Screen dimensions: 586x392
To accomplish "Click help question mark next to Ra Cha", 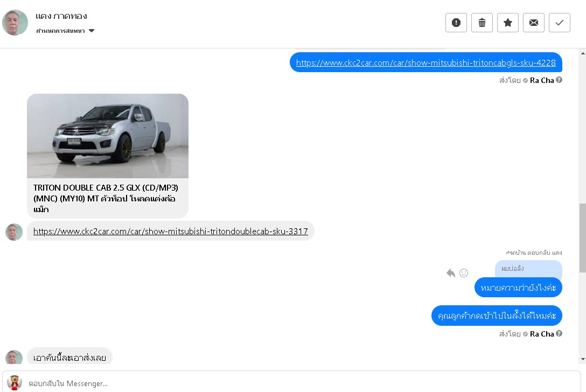I will (559, 80).
